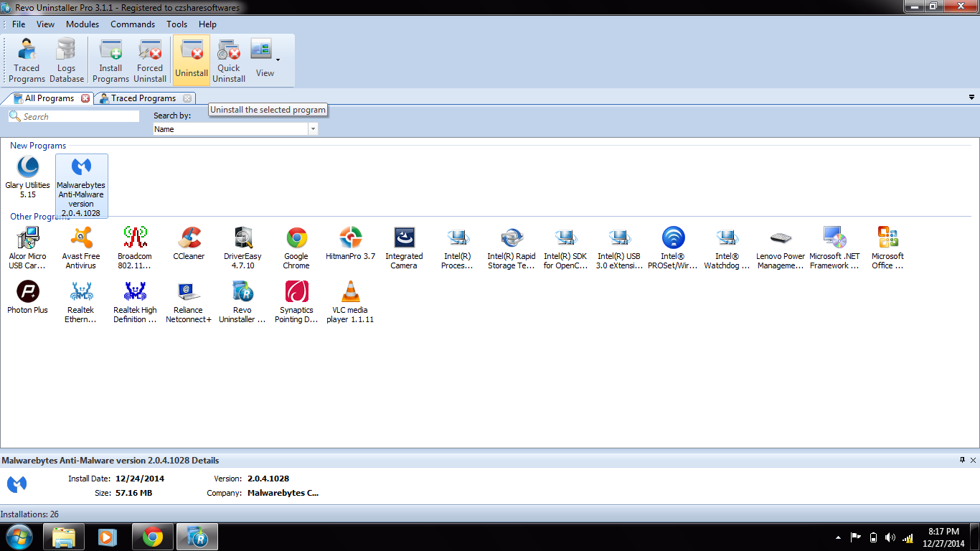Open the View menu in menu bar
The image size is (980, 551).
coord(45,24)
